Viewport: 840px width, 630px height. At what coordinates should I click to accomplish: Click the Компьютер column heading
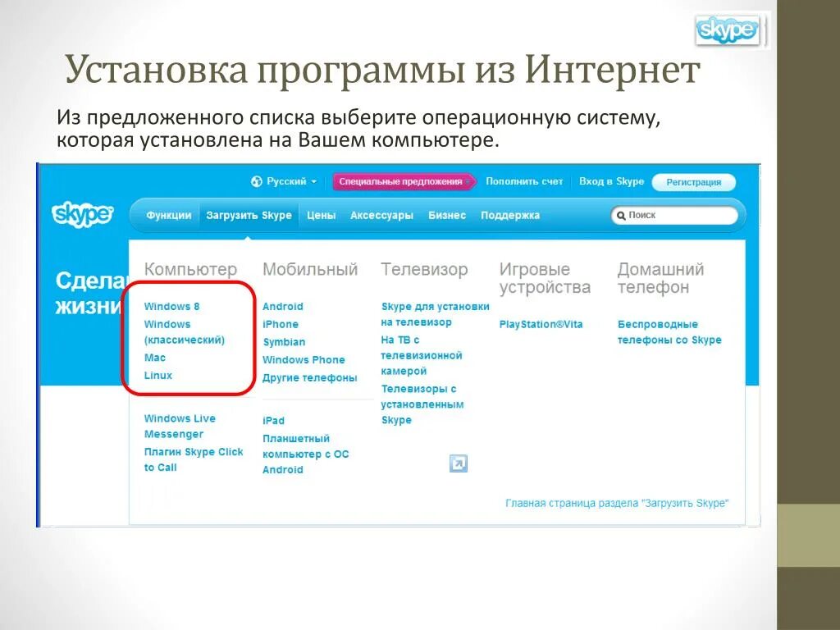pos(190,269)
